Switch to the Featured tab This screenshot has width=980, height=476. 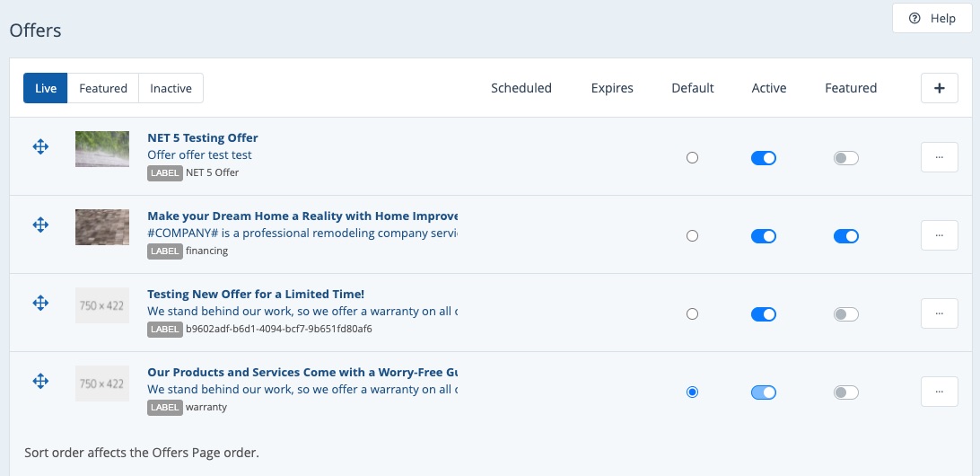click(103, 88)
